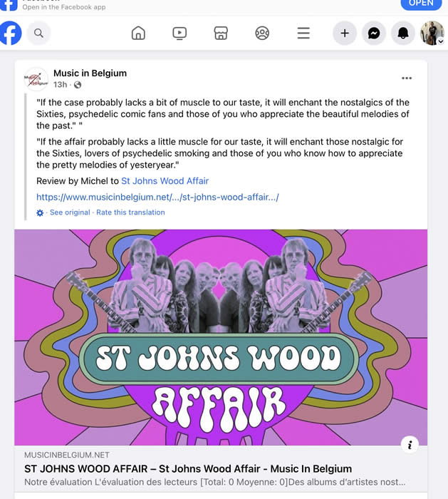Open the St Johns Wood Affair page link
Screen dimensions: 448x499
click(x=165, y=181)
